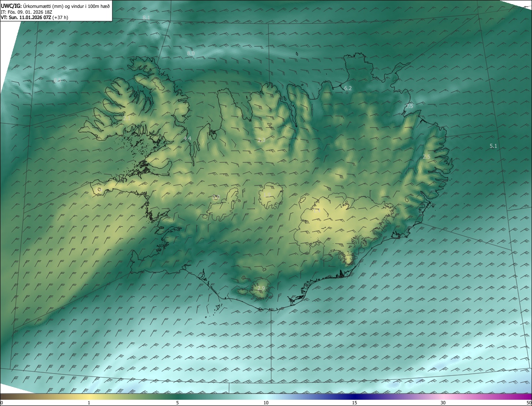
Task: Click the 1 tick on the color scale
Action: click(89, 403)
